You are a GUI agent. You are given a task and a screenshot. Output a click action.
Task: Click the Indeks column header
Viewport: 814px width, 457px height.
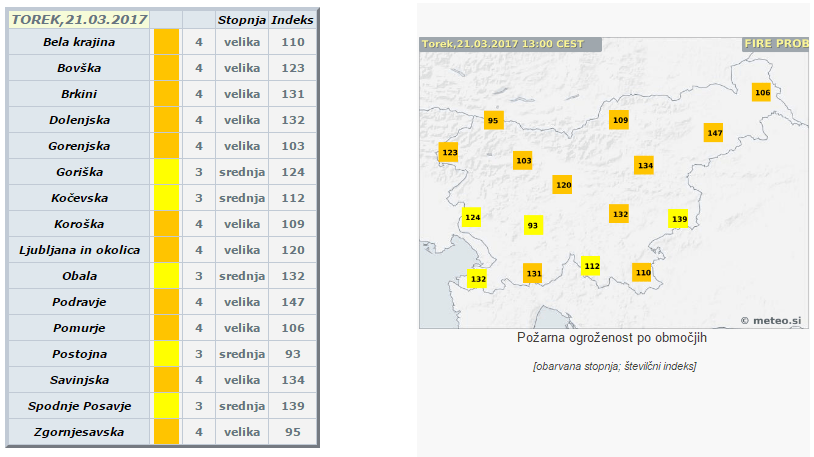[293, 19]
